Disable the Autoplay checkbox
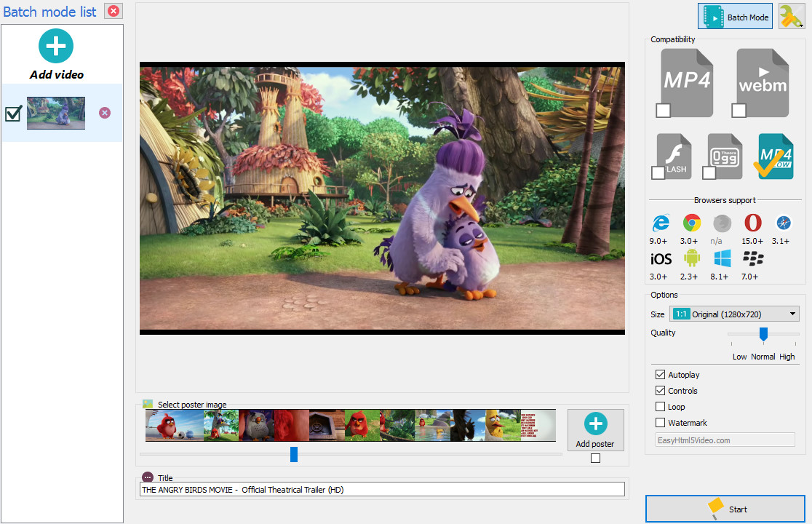812x524 pixels. 661,375
